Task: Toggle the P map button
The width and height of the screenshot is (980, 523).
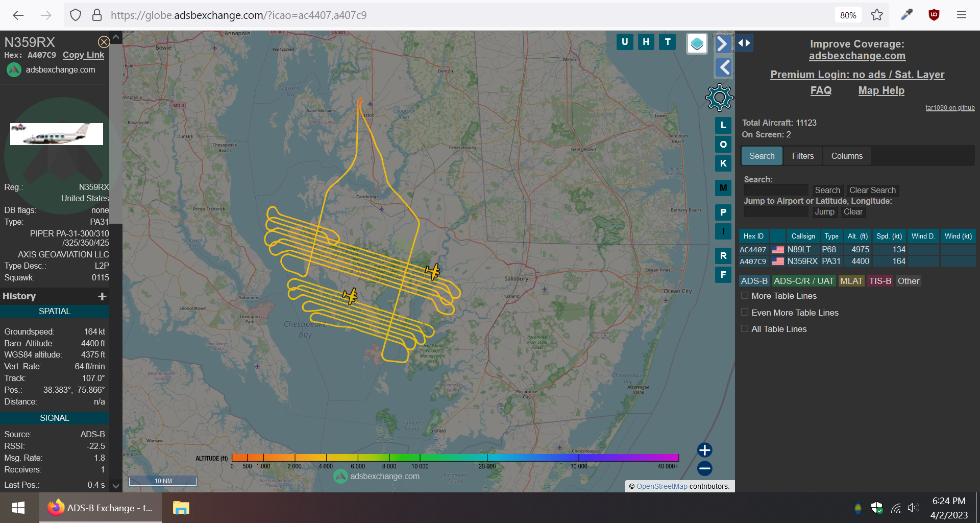Action: (723, 212)
